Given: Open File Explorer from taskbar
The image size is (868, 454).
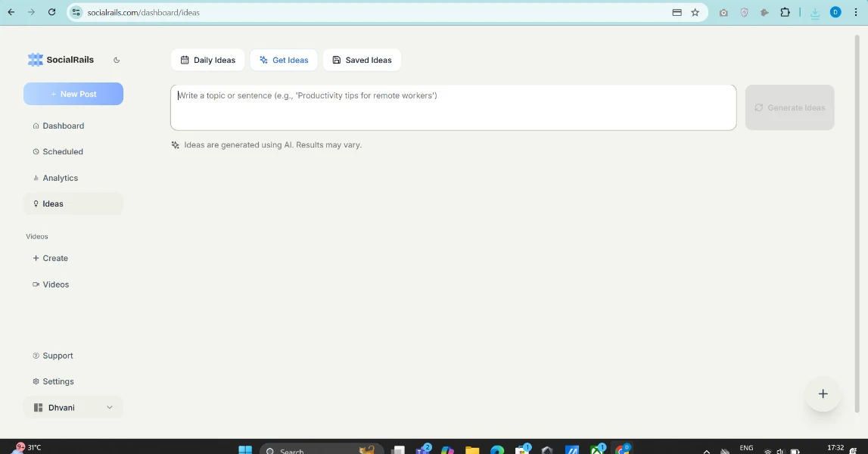Looking at the screenshot, I should [x=472, y=449].
